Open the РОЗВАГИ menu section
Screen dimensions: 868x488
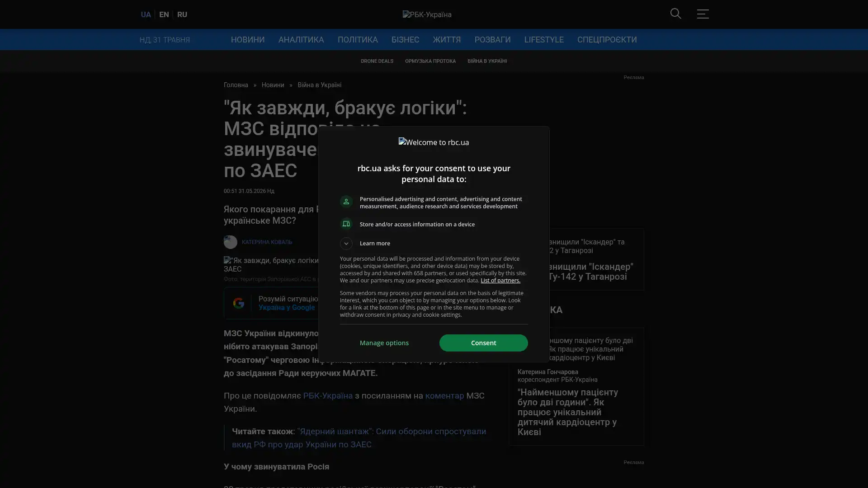492,40
